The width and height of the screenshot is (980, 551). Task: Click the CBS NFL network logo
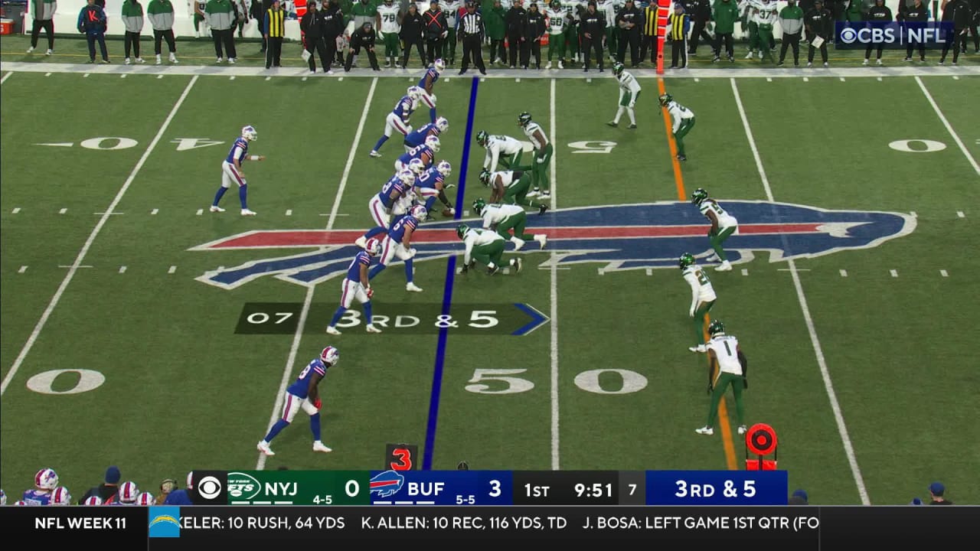893,35
